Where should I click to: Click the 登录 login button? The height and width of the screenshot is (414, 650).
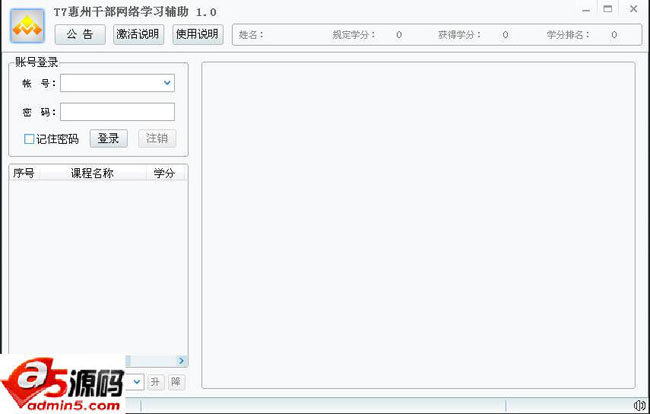(x=109, y=138)
